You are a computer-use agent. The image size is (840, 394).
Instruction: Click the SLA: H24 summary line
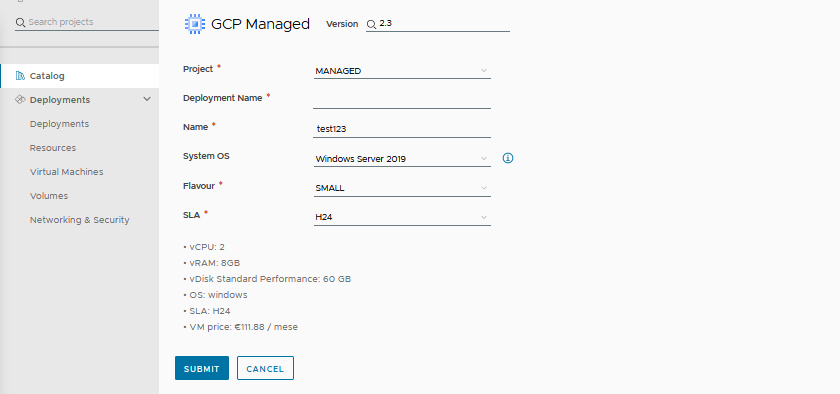(207, 311)
